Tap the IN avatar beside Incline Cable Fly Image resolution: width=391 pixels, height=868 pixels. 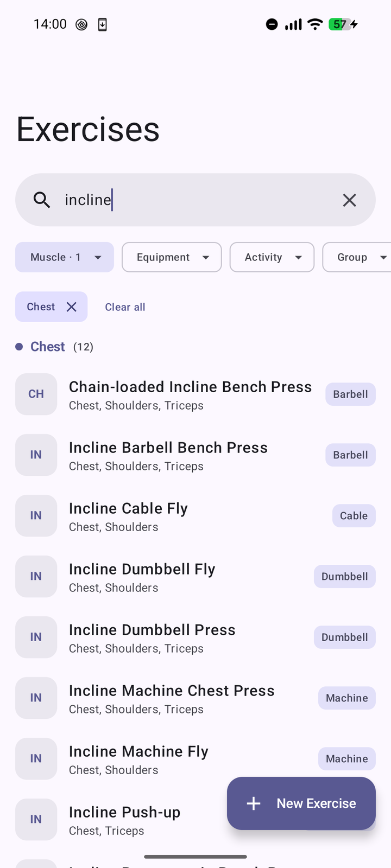(36, 516)
